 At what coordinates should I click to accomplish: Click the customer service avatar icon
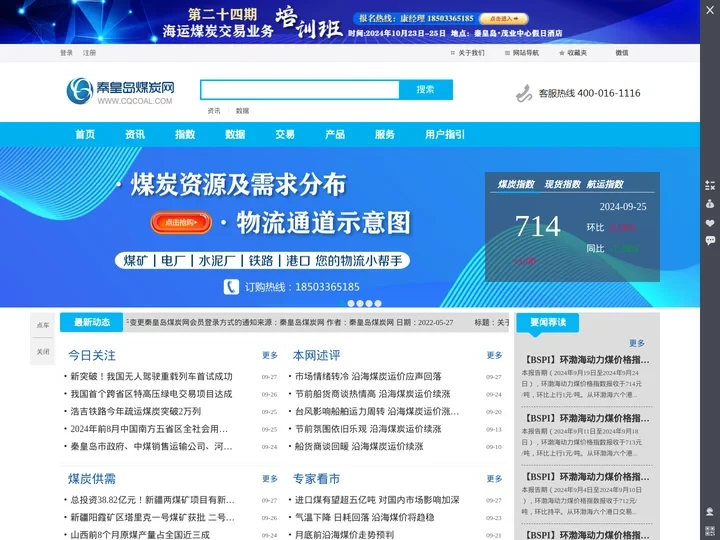pyautogui.click(x=710, y=512)
